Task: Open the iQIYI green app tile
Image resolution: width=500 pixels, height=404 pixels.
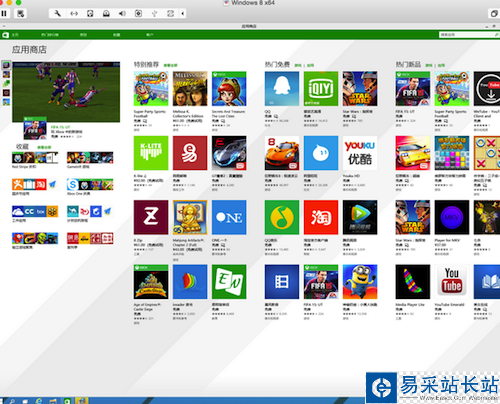Action: (321, 89)
